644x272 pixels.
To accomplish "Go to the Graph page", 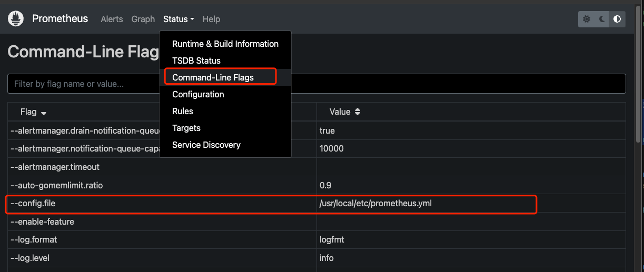I will [x=143, y=19].
